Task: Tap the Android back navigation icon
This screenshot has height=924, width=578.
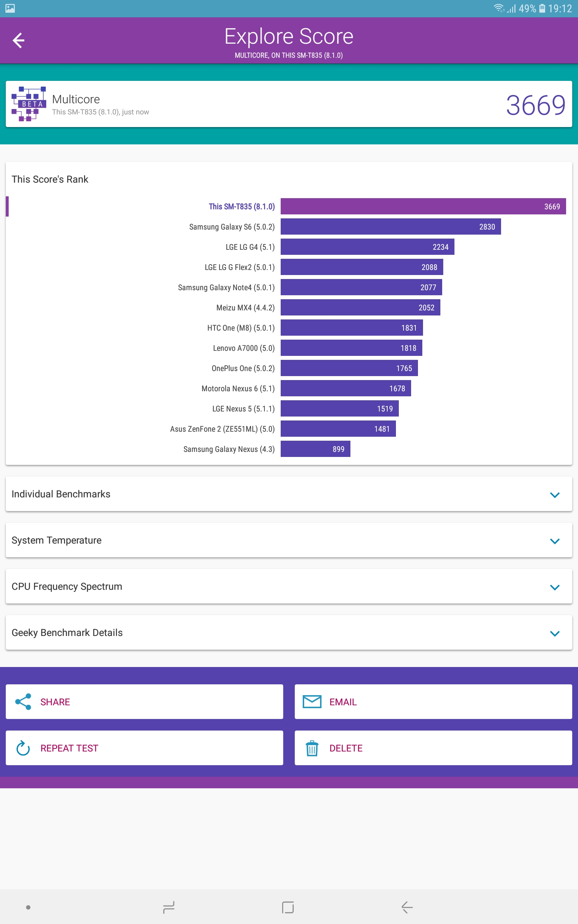Action: pyautogui.click(x=407, y=907)
